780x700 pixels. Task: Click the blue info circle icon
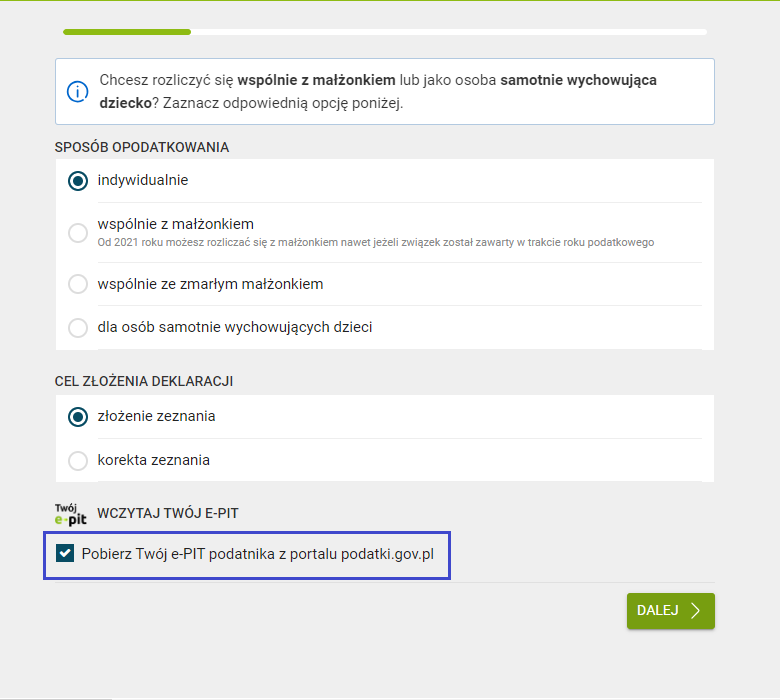click(78, 91)
